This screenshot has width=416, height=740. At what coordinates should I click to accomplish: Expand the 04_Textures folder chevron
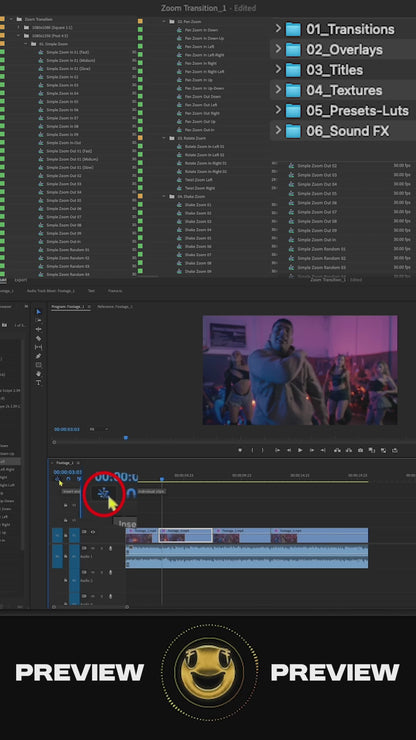pos(278,90)
